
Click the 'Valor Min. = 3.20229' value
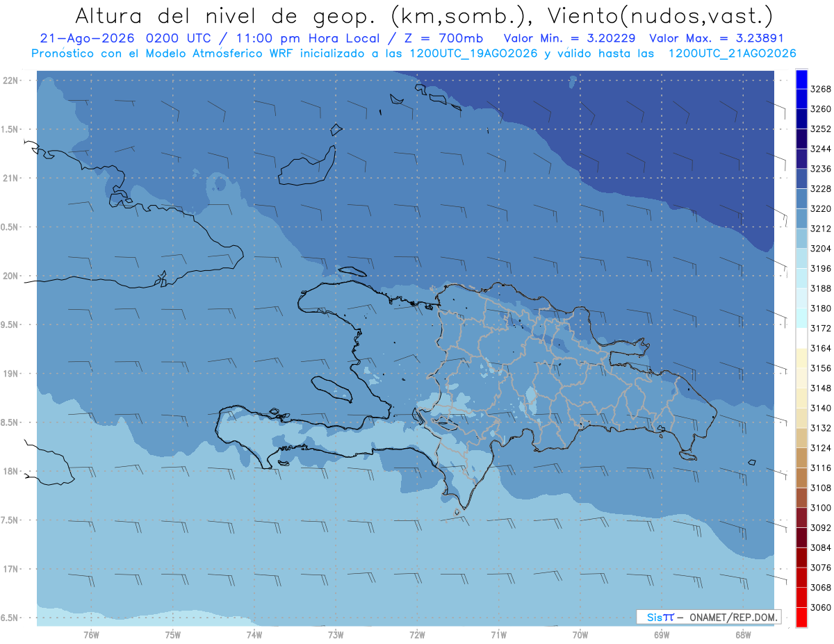(570, 38)
